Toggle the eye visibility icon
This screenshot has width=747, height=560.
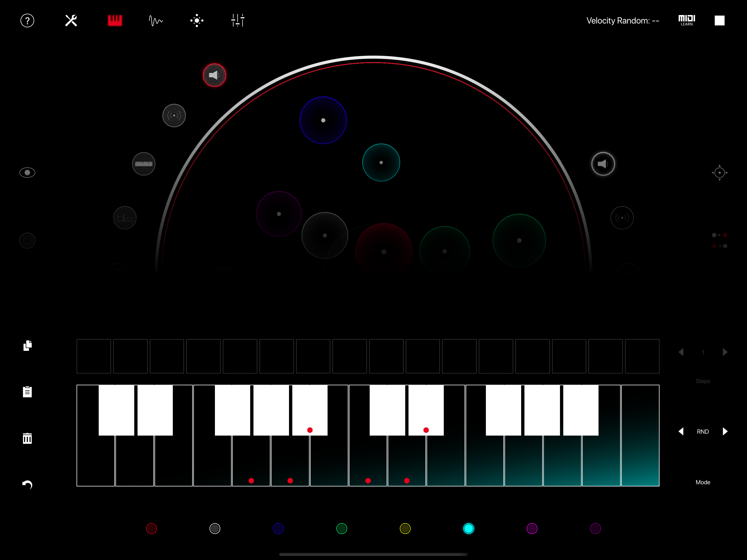pos(27,173)
